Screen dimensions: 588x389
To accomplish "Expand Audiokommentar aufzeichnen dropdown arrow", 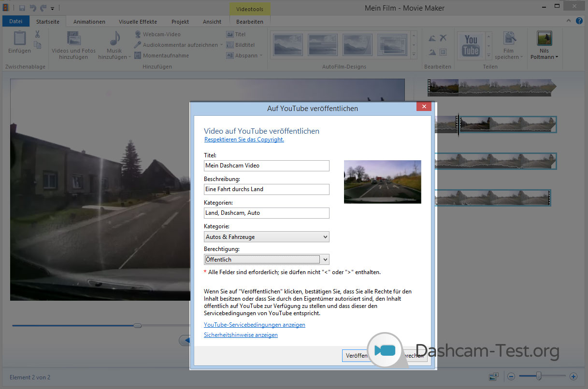I will (x=221, y=45).
